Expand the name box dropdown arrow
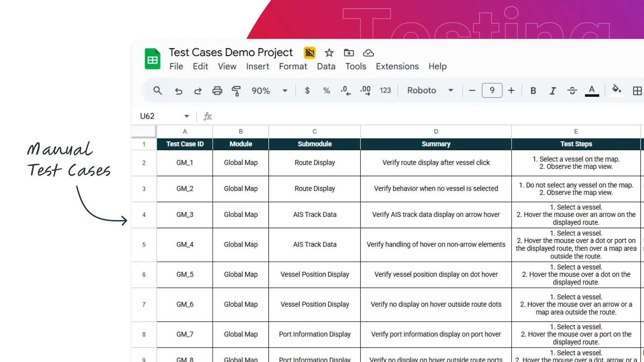This screenshot has width=644, height=362. point(186,116)
